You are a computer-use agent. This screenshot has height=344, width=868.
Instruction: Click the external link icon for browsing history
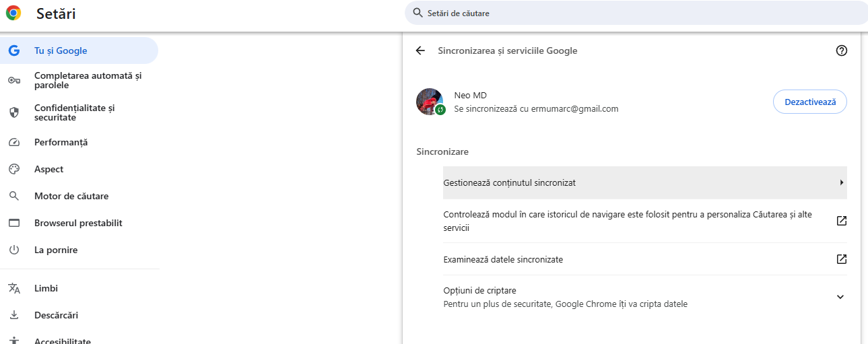tap(841, 221)
